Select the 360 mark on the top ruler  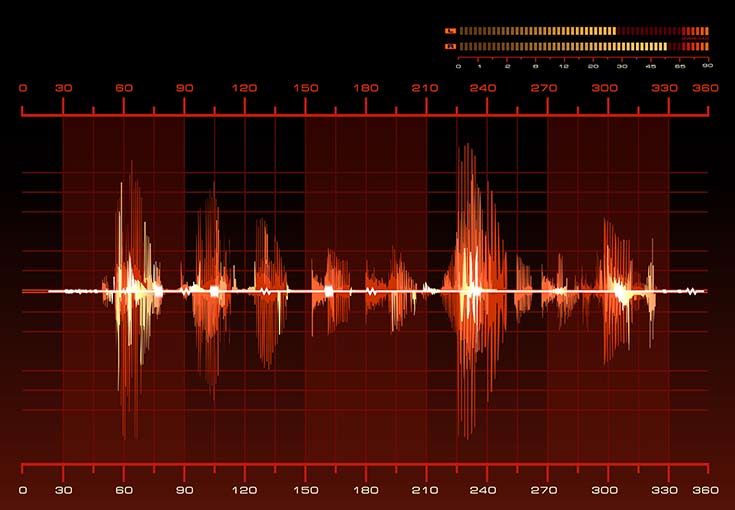(x=705, y=88)
